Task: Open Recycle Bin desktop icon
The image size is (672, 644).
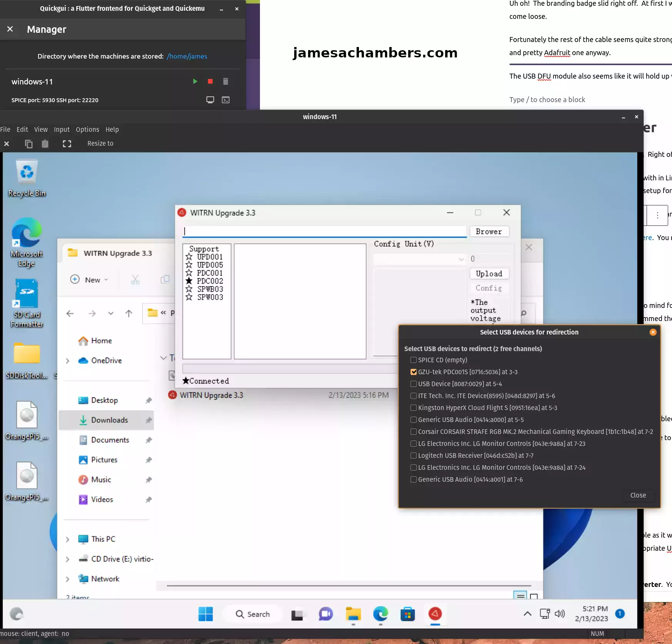Action: 27,178
